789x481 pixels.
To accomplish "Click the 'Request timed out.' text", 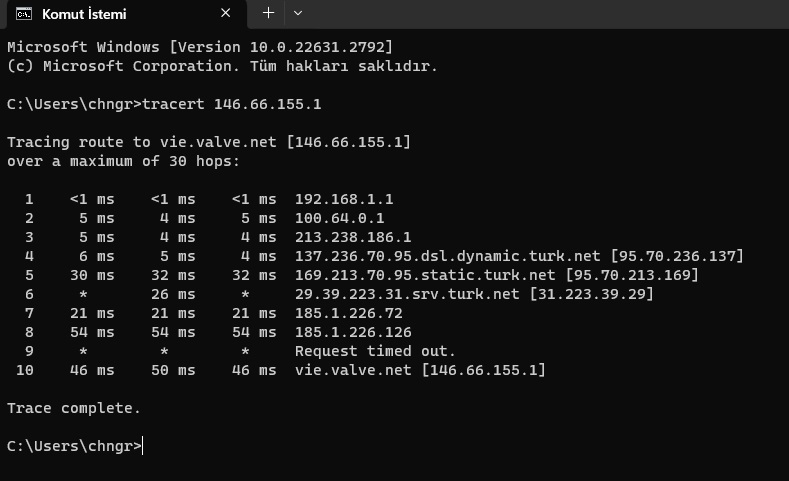I will [375, 351].
